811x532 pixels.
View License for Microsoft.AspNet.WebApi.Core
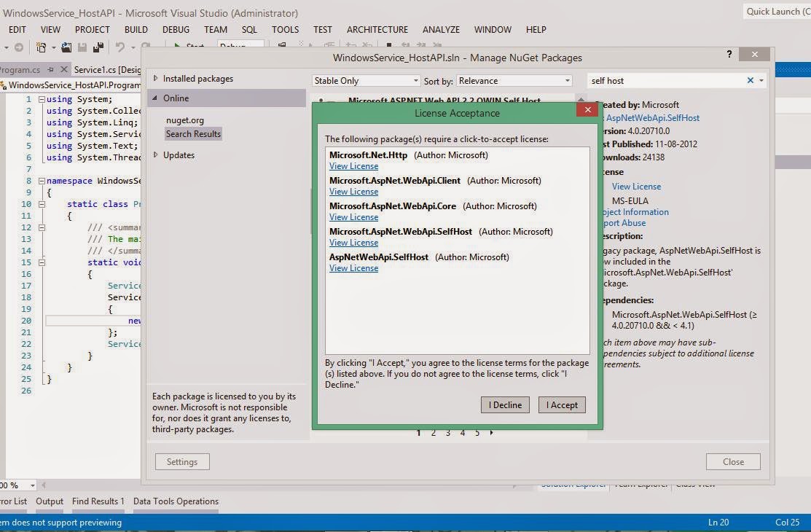click(354, 217)
